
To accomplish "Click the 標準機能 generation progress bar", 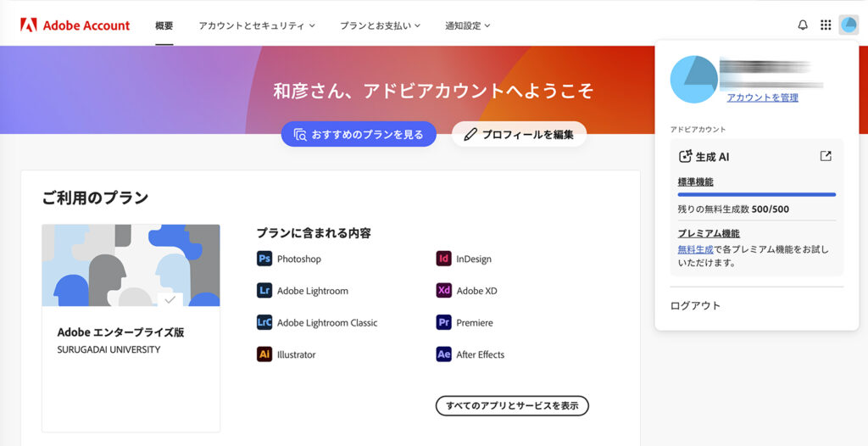I will tap(756, 194).
